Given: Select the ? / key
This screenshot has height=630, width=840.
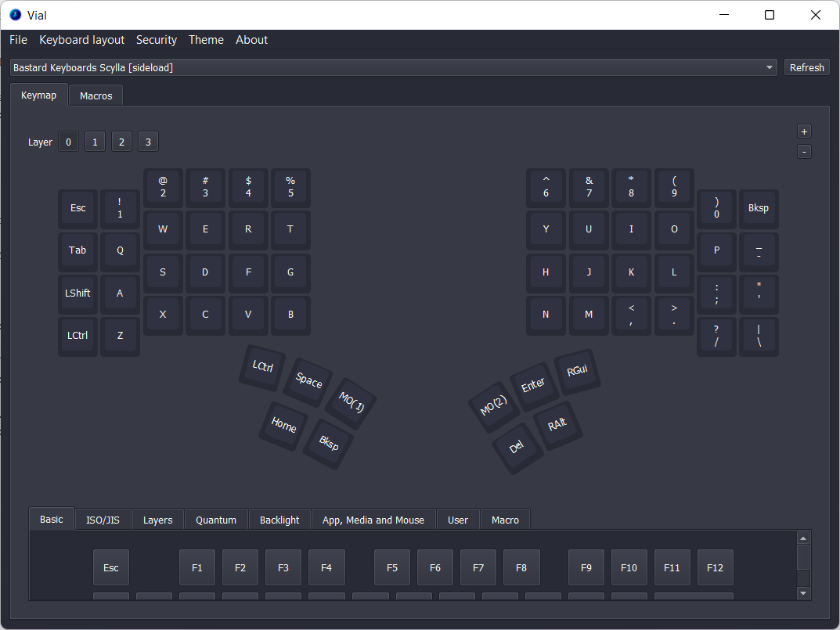Looking at the screenshot, I should (x=716, y=336).
